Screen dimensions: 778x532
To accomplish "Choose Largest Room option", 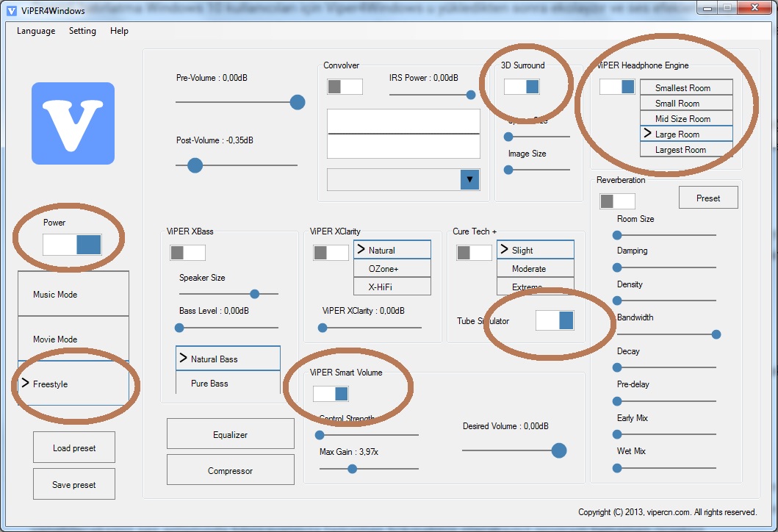I will (x=686, y=149).
